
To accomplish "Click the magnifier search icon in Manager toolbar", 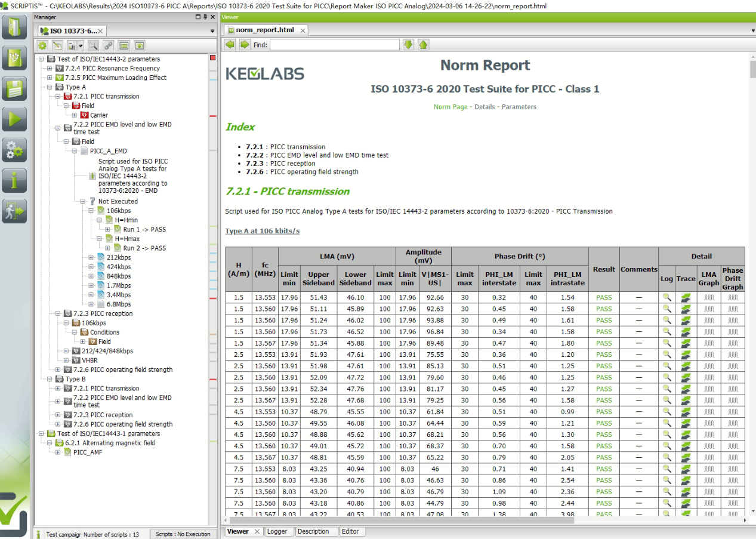I will [92, 45].
